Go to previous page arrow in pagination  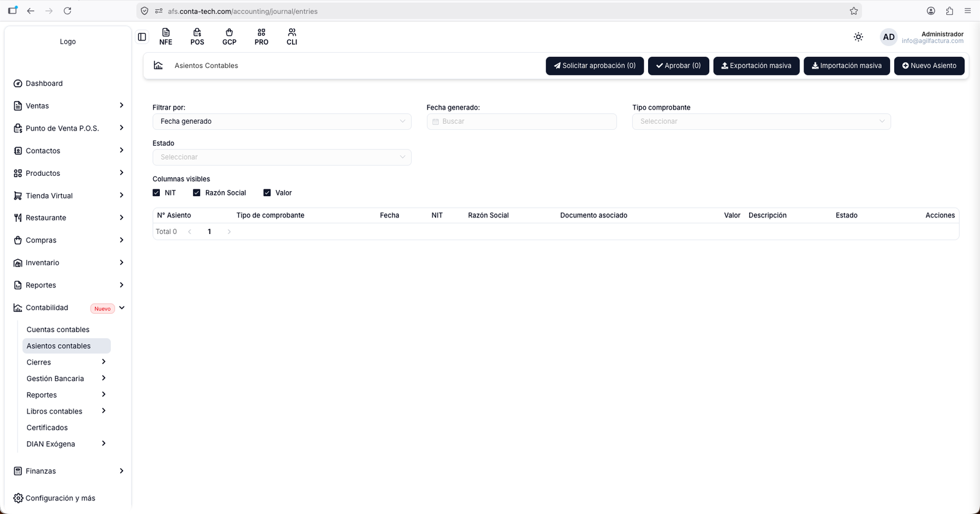click(190, 232)
